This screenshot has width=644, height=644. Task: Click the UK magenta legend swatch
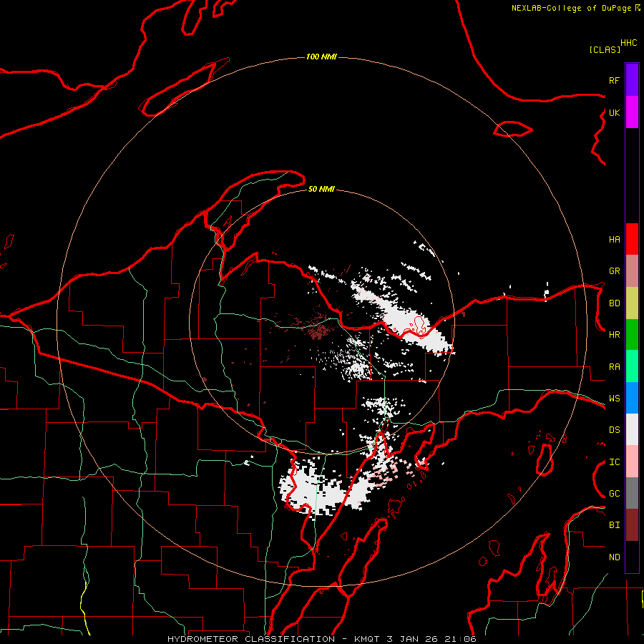coord(632,112)
